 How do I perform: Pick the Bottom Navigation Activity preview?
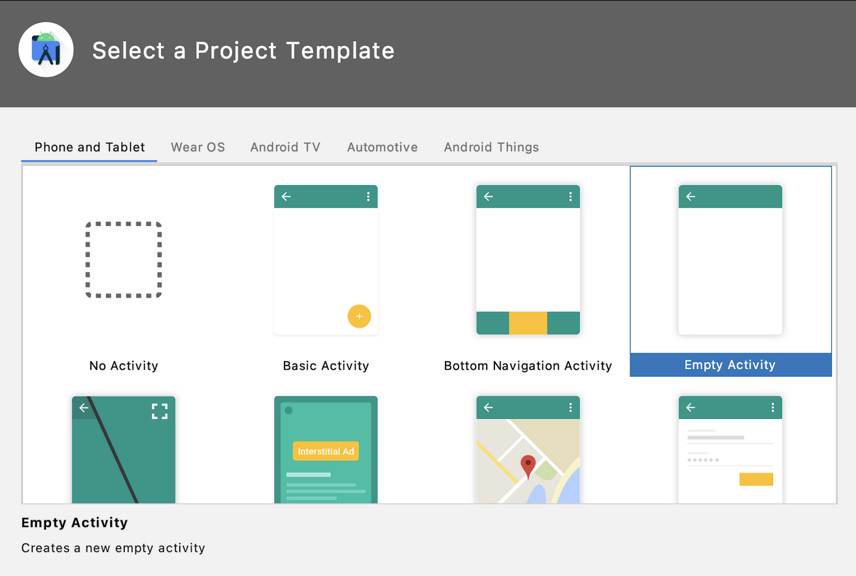[x=528, y=260]
